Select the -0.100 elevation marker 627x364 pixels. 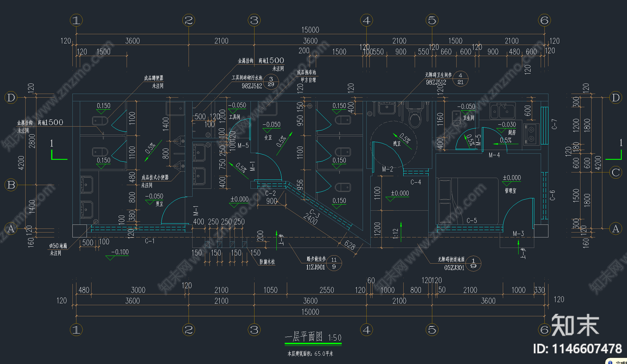point(120,252)
